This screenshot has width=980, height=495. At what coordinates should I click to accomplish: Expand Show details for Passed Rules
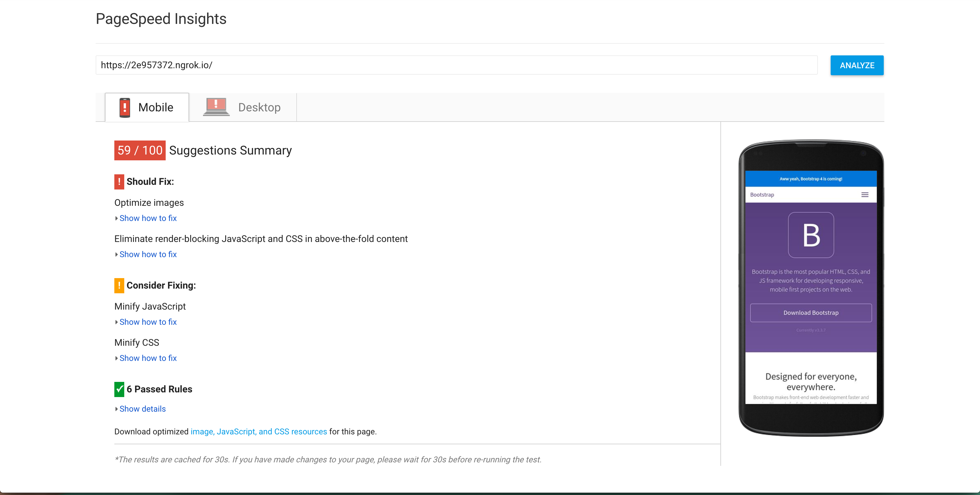142,409
